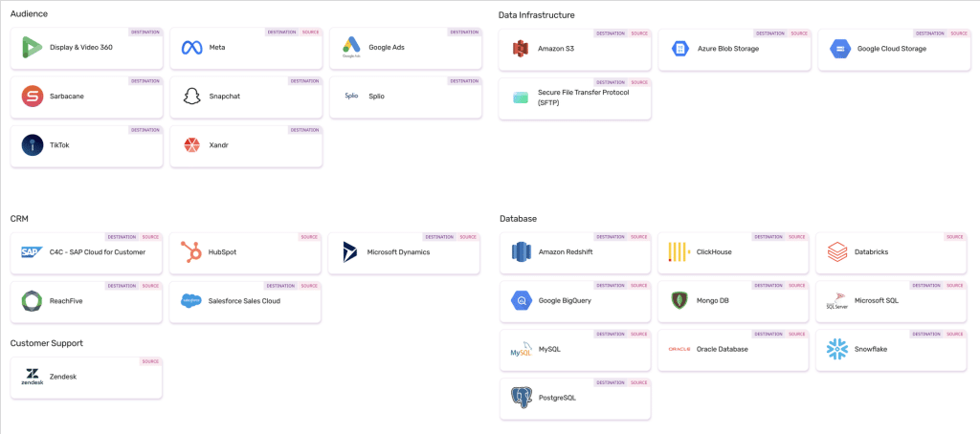Choose the Google Cloud Storage label

click(892, 49)
